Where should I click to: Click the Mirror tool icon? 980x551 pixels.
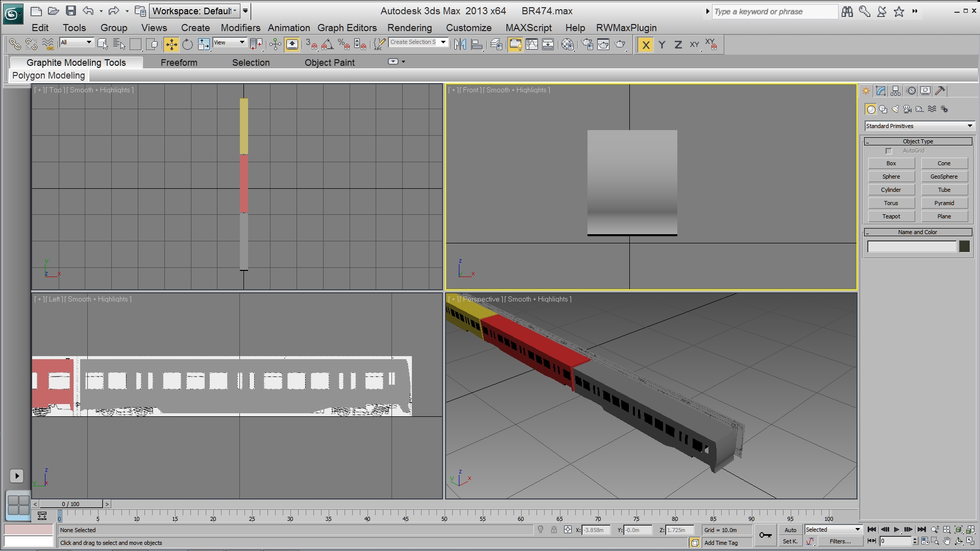pyautogui.click(x=460, y=45)
